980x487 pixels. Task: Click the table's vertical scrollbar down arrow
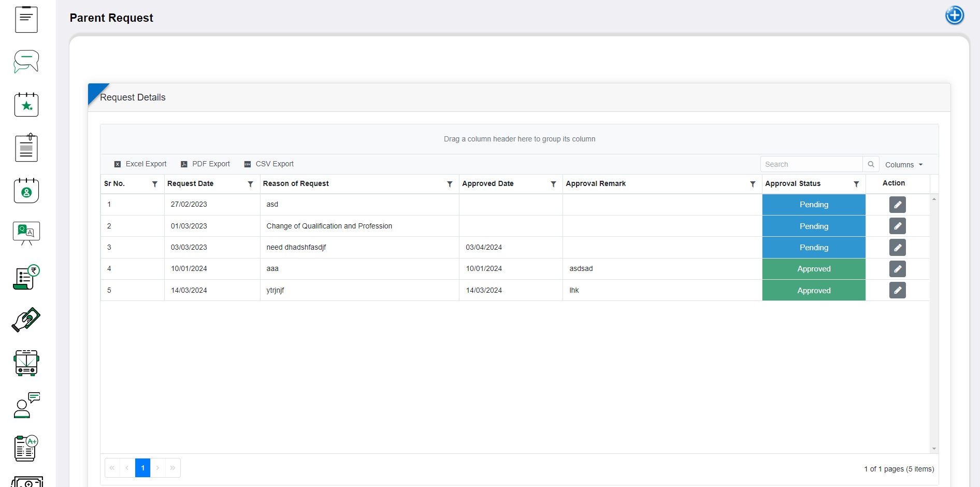(x=934, y=449)
